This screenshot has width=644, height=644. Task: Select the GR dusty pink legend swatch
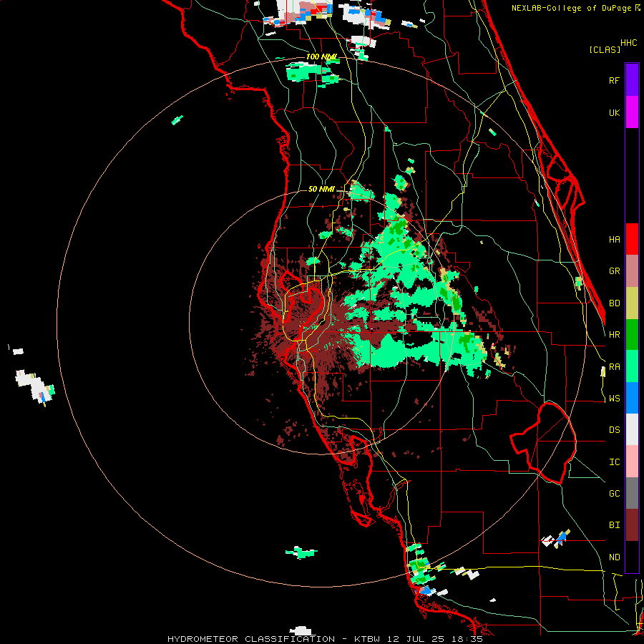tap(632, 271)
